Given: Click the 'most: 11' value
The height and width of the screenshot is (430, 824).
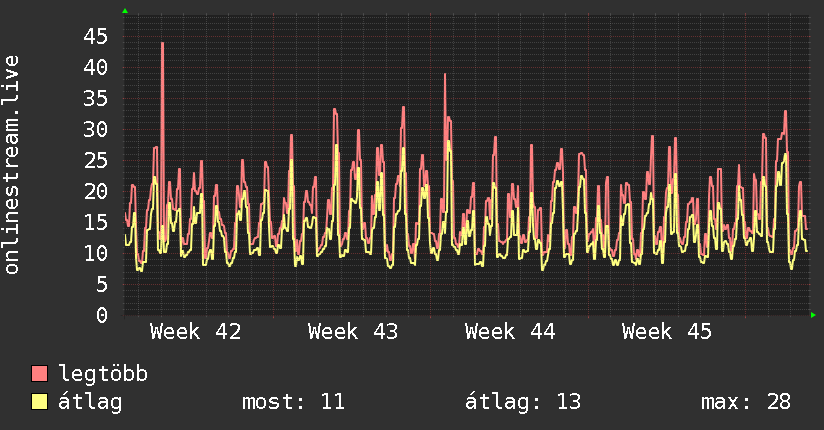Looking at the screenshot, I should coord(293,402).
